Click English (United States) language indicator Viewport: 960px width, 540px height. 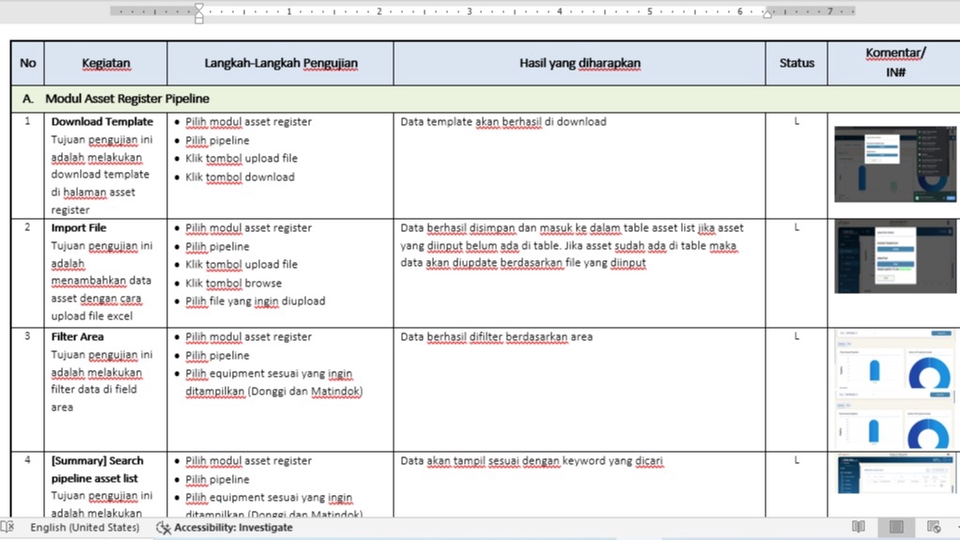click(x=84, y=528)
